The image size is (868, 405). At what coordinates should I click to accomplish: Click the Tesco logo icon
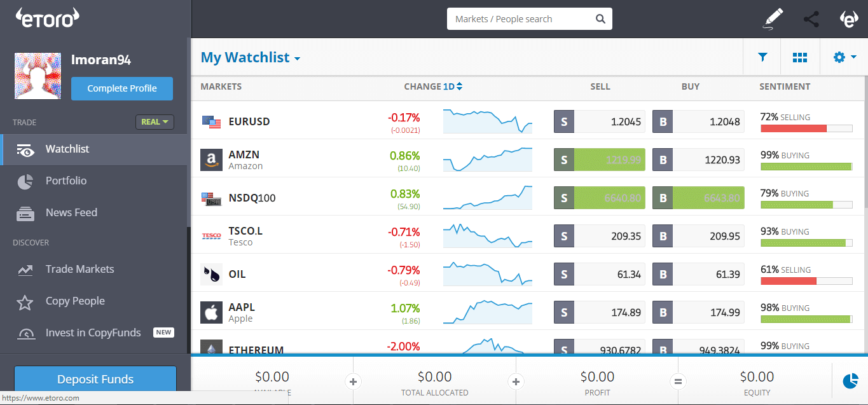211,236
